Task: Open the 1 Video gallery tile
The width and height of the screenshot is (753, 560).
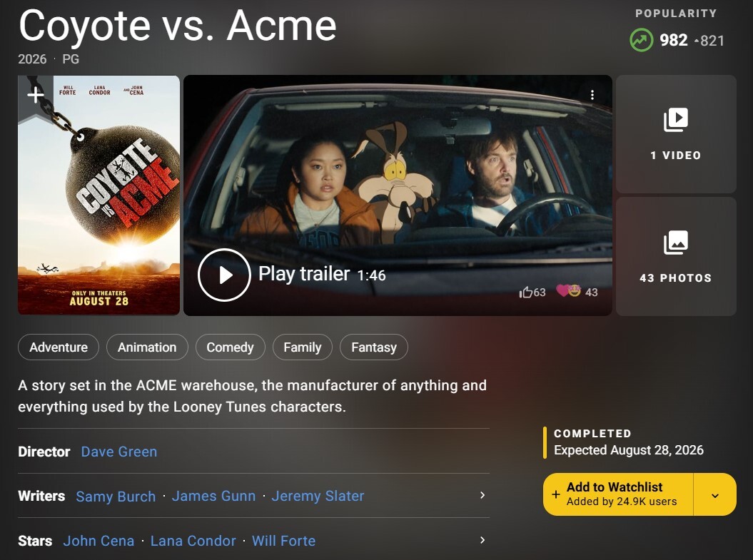Action: pyautogui.click(x=676, y=134)
